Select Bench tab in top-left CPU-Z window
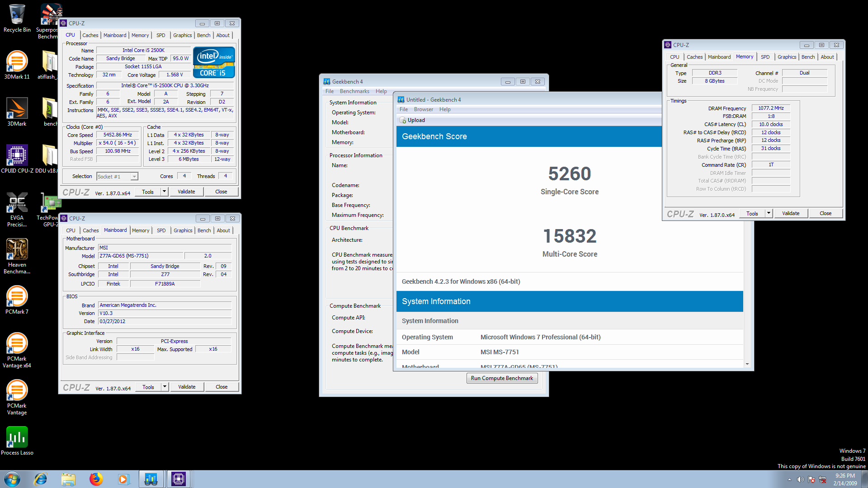 pos(203,35)
